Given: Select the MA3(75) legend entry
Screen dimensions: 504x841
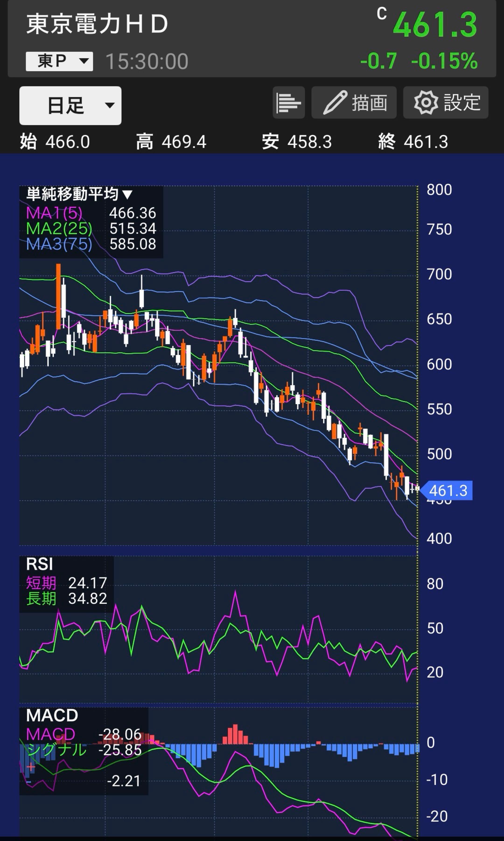Looking at the screenshot, I should 91,244.
